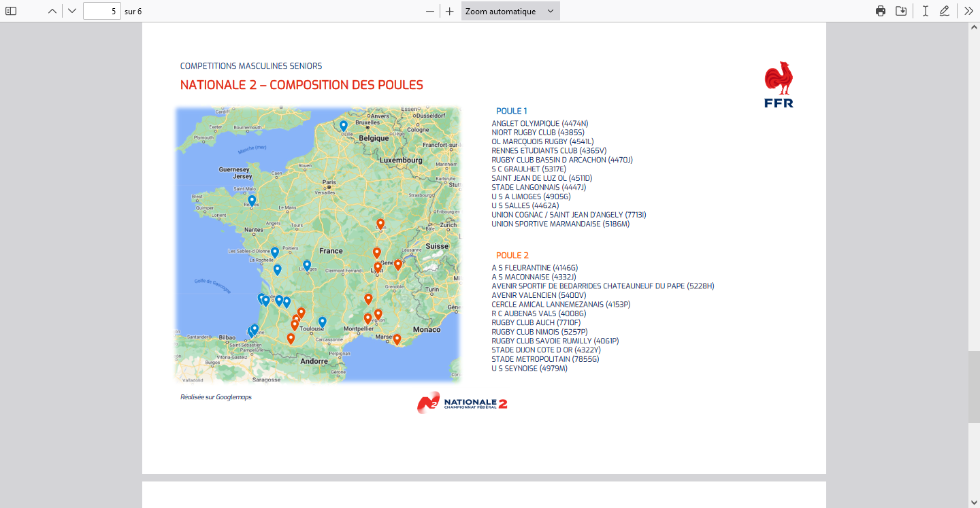980x508 pixels.
Task: Click NIORT RUGBY CLUB (4385S) text
Action: pyautogui.click(x=538, y=133)
